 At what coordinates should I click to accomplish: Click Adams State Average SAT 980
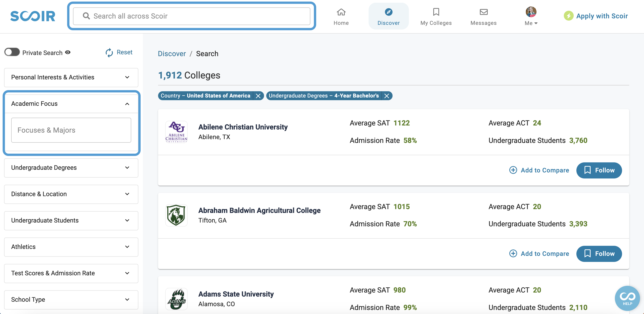click(x=378, y=290)
